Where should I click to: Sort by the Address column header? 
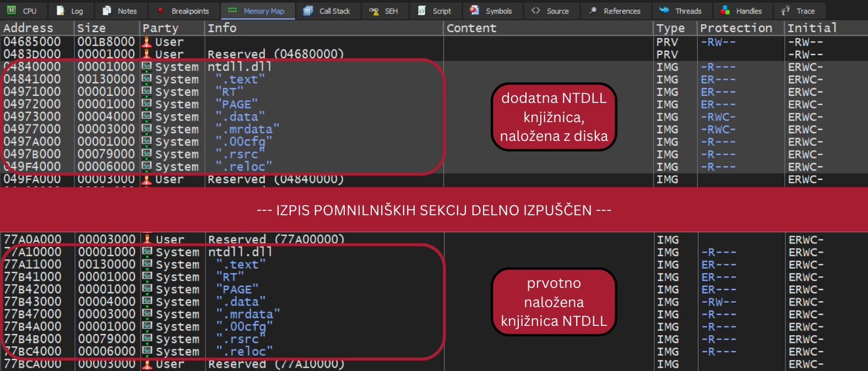(x=29, y=28)
